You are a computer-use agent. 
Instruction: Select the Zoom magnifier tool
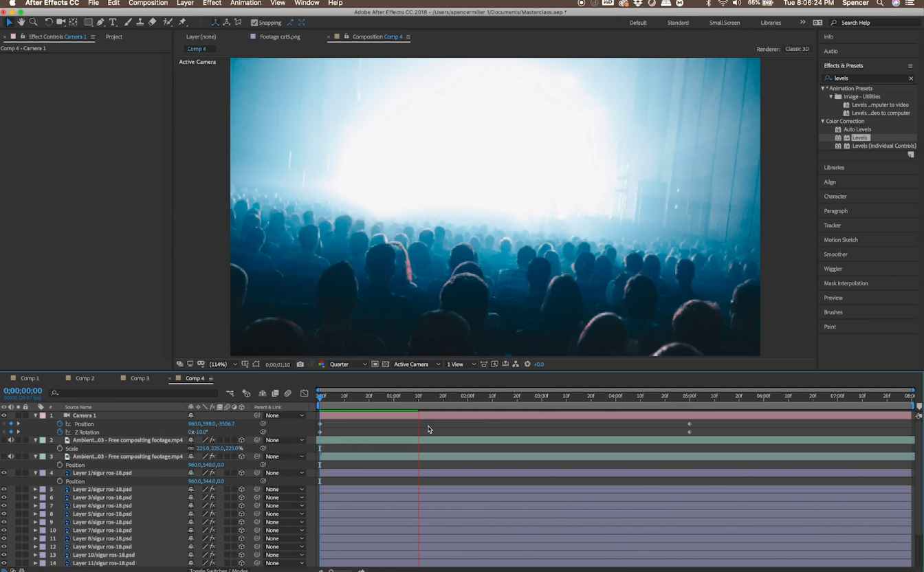[33, 23]
